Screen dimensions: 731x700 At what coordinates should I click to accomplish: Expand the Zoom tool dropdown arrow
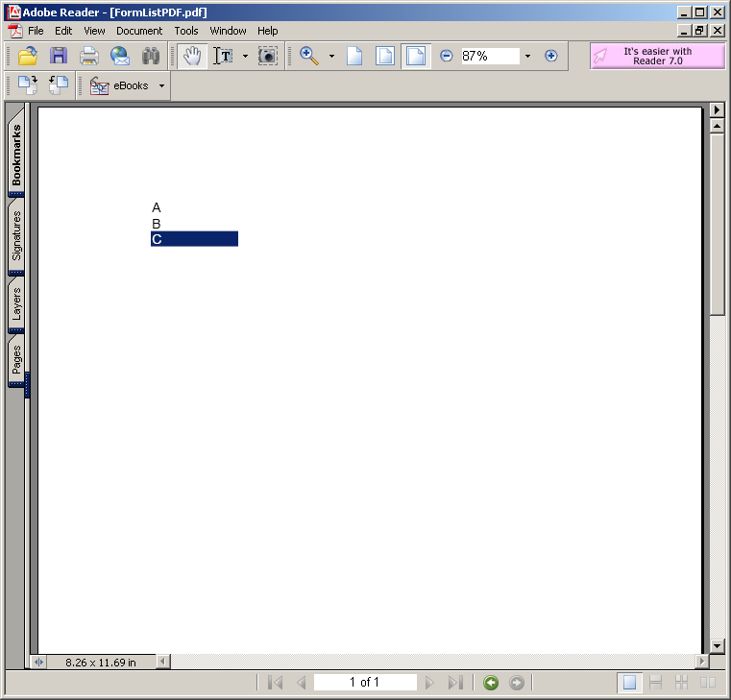tap(331, 56)
